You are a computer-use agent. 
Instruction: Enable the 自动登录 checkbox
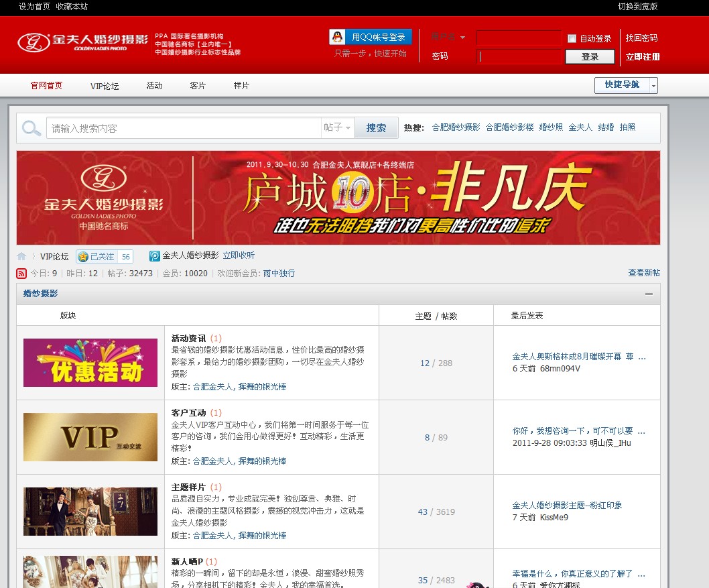[572, 39]
